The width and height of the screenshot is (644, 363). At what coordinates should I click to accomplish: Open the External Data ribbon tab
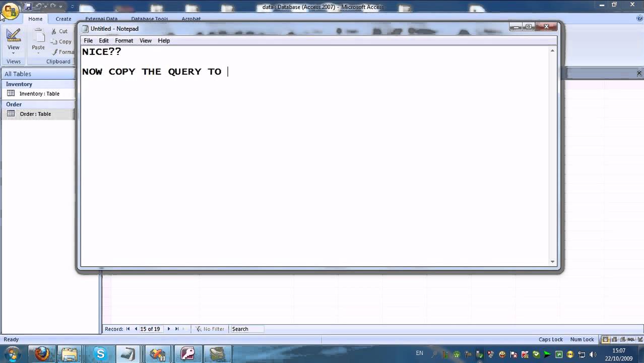tap(101, 19)
